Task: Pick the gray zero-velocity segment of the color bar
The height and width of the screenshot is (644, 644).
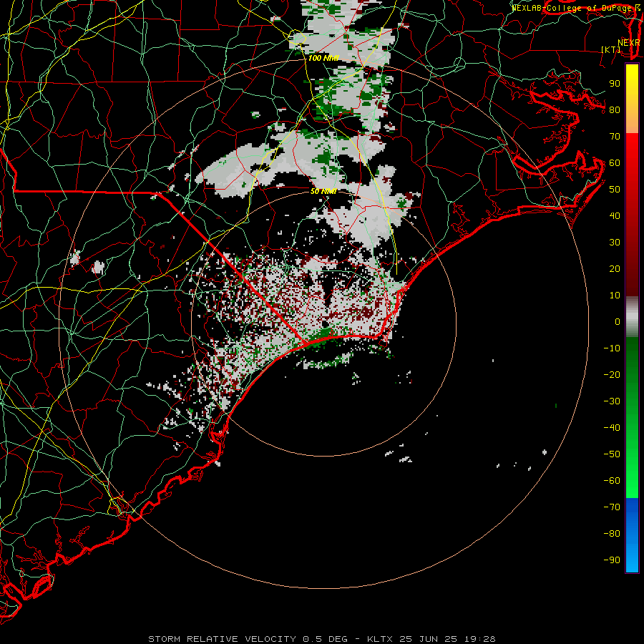Action: click(x=632, y=317)
